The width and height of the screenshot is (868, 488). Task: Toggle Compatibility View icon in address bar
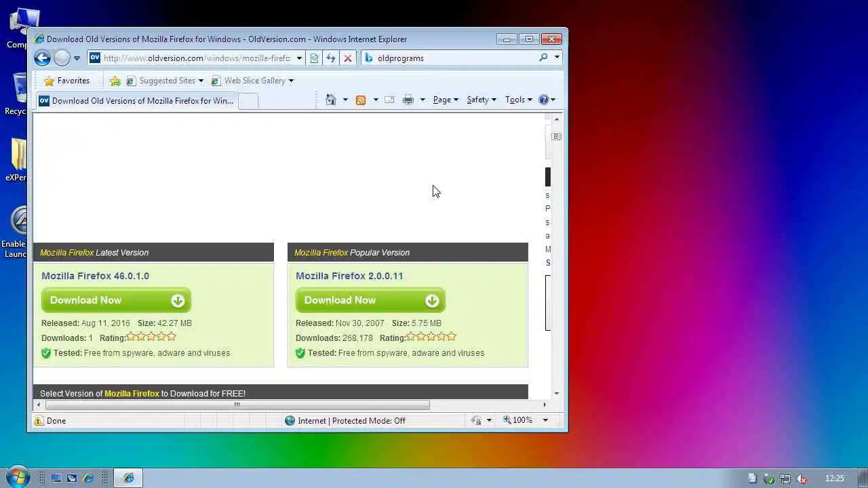[x=314, y=58]
